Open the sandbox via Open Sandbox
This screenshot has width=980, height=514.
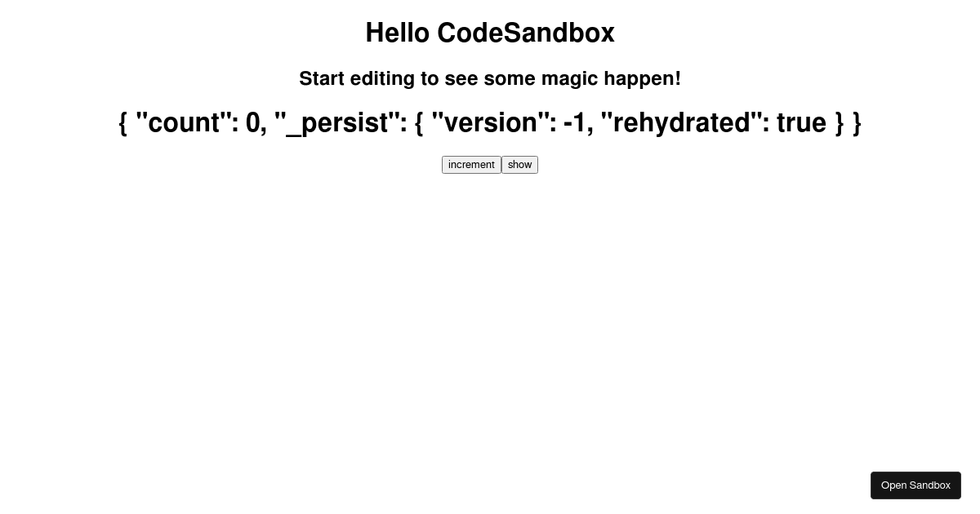915,485
